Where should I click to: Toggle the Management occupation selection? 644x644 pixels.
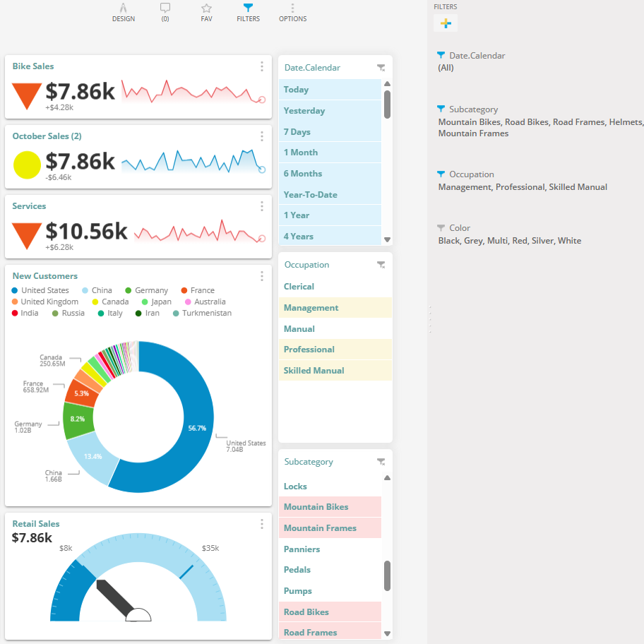click(x=311, y=308)
